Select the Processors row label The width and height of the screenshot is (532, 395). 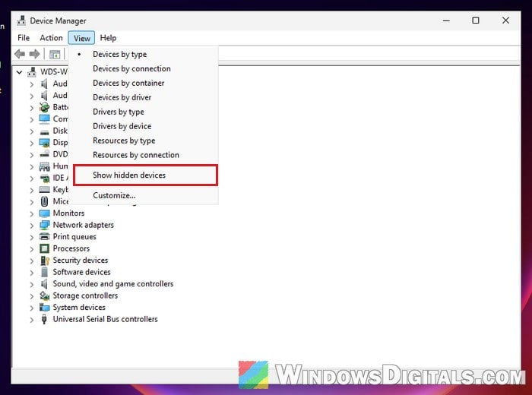point(71,248)
